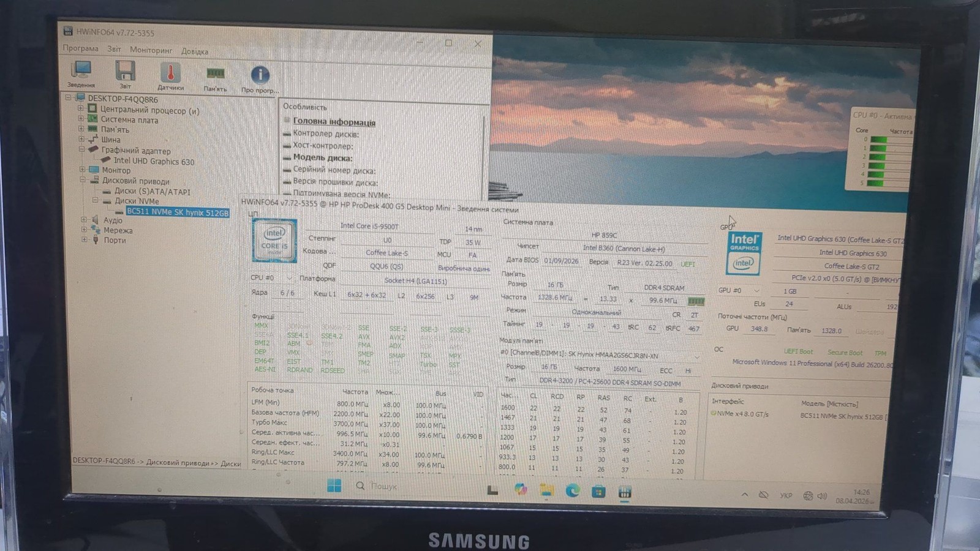Expand the Центральний процесор tree node
The height and width of the screenshot is (551, 980).
point(81,109)
